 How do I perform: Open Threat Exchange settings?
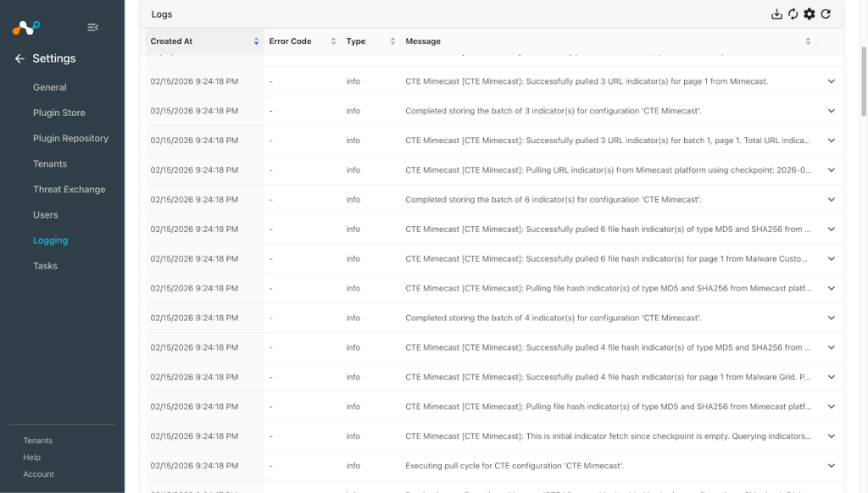[69, 189]
